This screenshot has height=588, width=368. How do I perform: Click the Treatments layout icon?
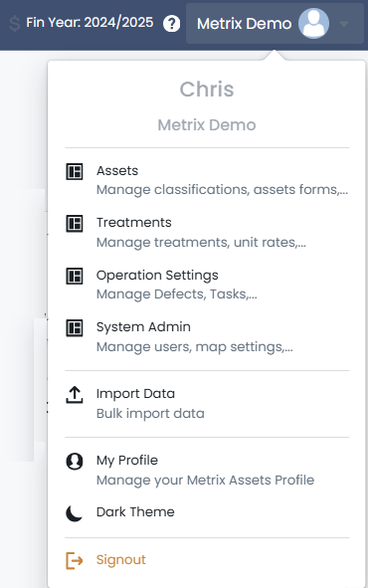tap(75, 224)
